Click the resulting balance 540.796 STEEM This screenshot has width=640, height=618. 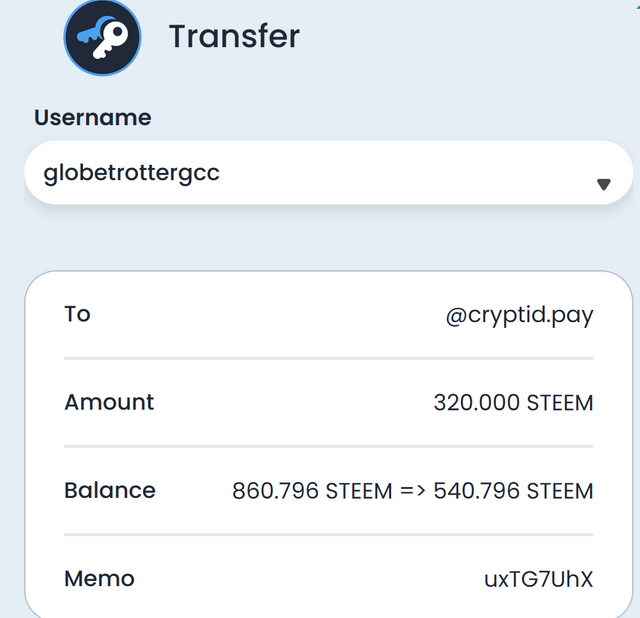(513, 491)
